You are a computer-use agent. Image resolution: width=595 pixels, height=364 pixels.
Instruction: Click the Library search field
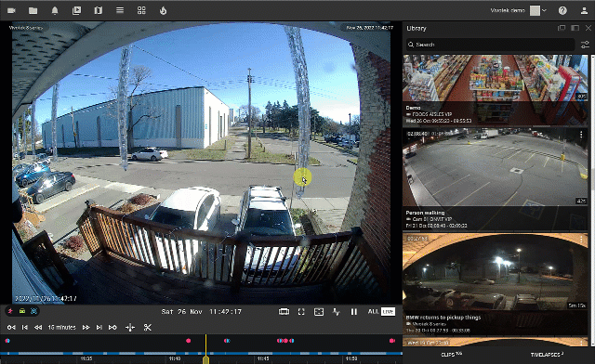490,45
